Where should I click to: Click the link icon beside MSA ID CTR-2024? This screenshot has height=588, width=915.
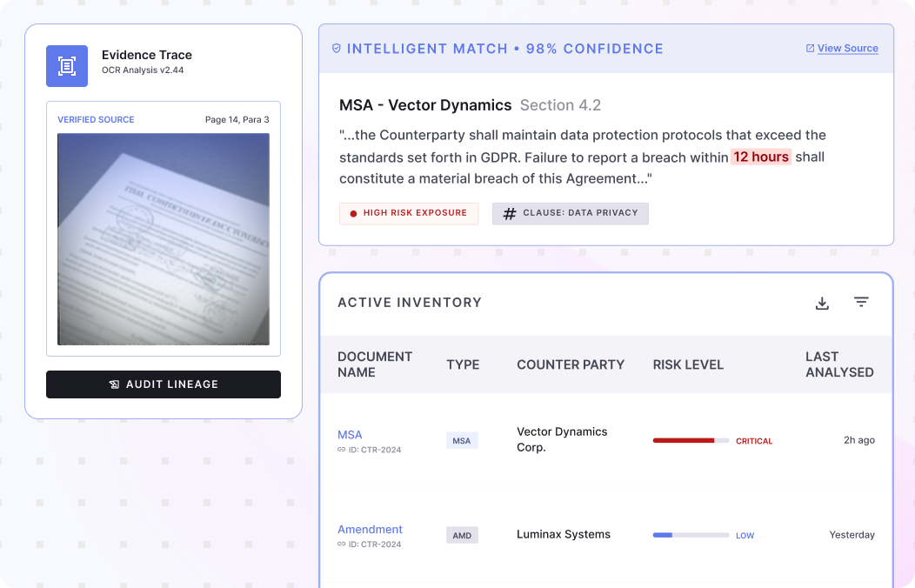click(x=341, y=450)
